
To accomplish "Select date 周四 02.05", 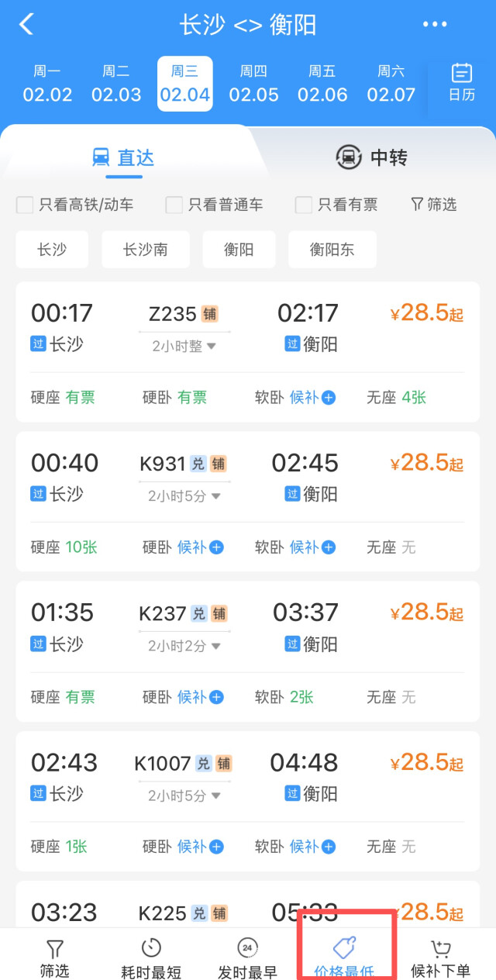I will coord(253,84).
